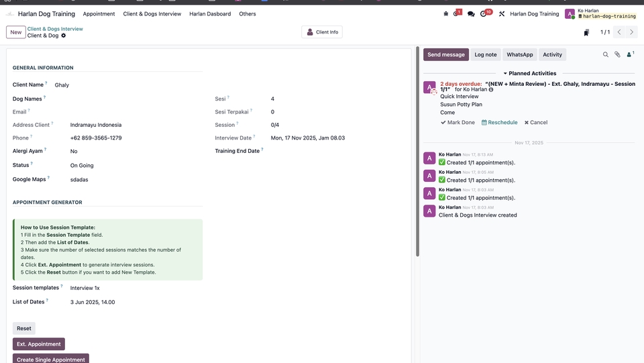The width and height of the screenshot is (644, 363).
Task: Click the Harlan Dog Training app title
Action: pos(46,14)
